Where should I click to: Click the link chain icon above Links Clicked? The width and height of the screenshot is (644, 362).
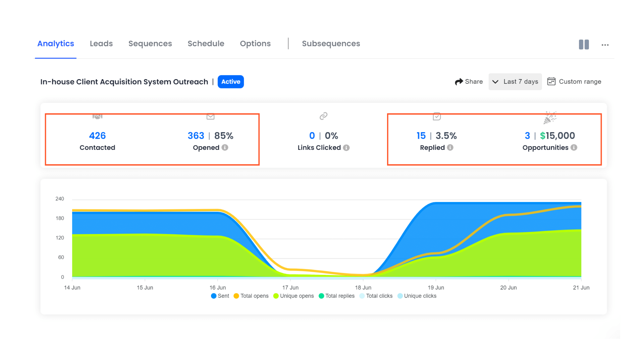pos(323,116)
